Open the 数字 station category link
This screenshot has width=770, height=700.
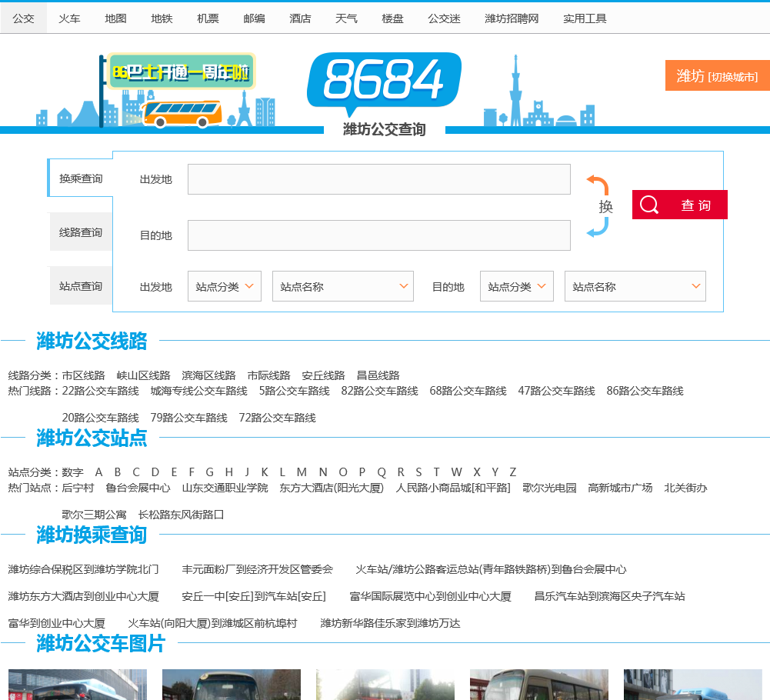pyautogui.click(x=72, y=472)
